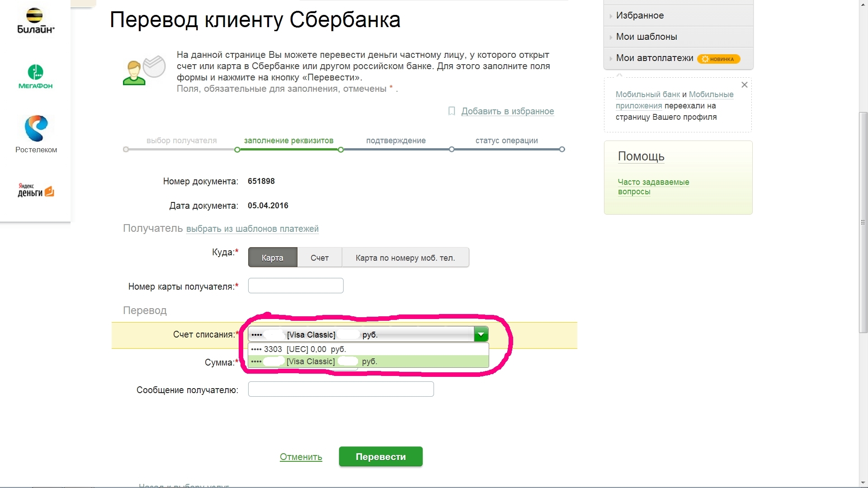Focus the recipient card number field
The width and height of the screenshot is (868, 488).
(x=296, y=286)
